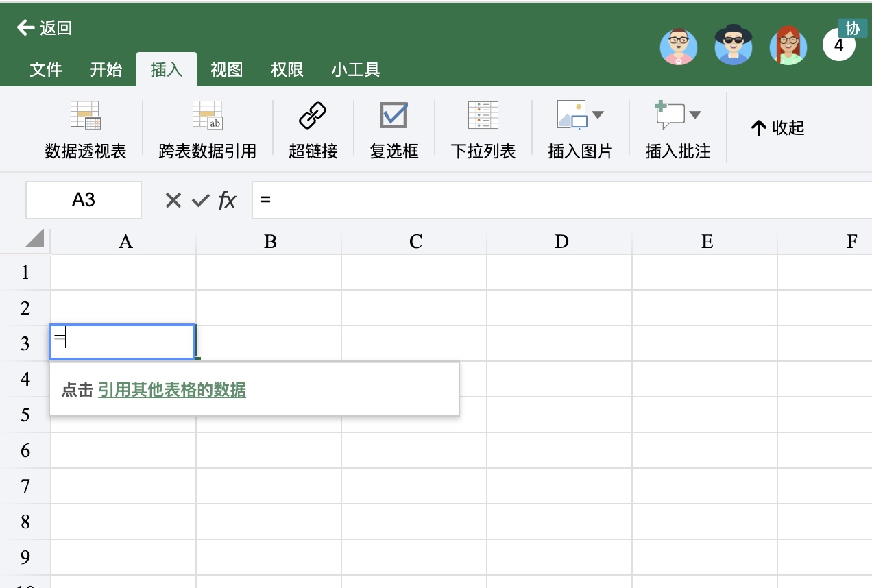Follow the 引用其他表格的数据 link
The width and height of the screenshot is (872, 588).
[x=172, y=390]
